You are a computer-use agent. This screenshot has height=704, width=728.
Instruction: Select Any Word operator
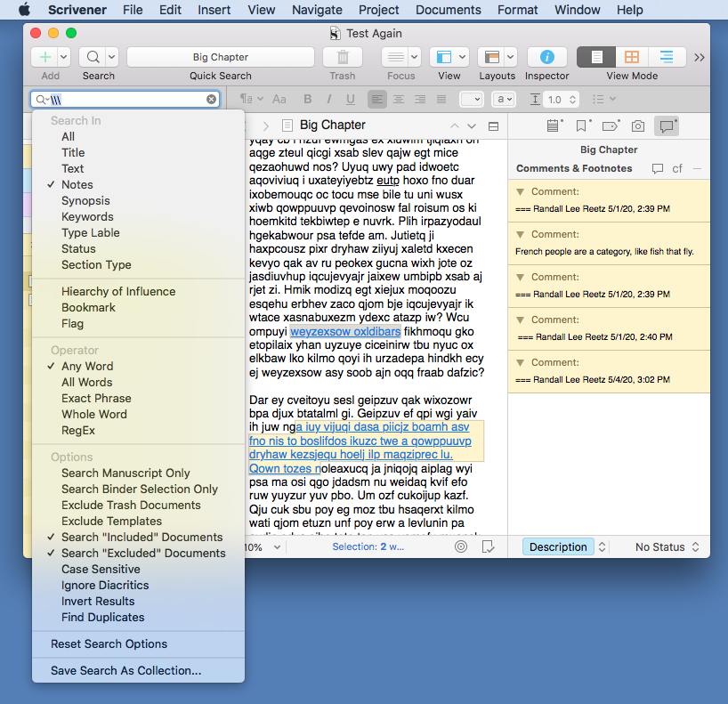87,367
